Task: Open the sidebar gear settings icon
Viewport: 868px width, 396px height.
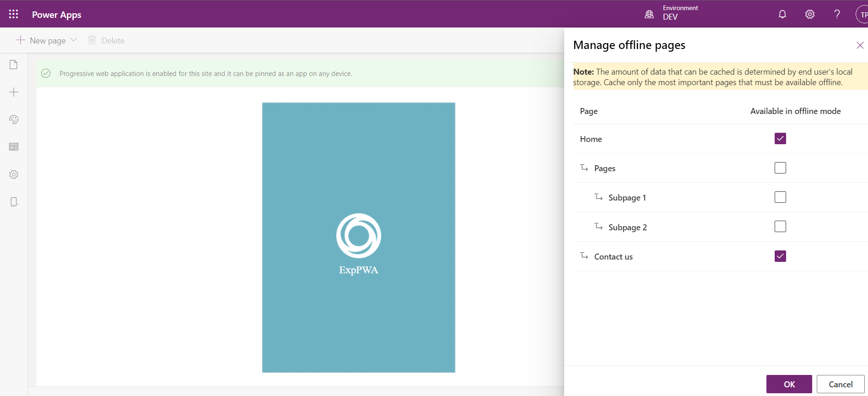Action: (x=14, y=174)
